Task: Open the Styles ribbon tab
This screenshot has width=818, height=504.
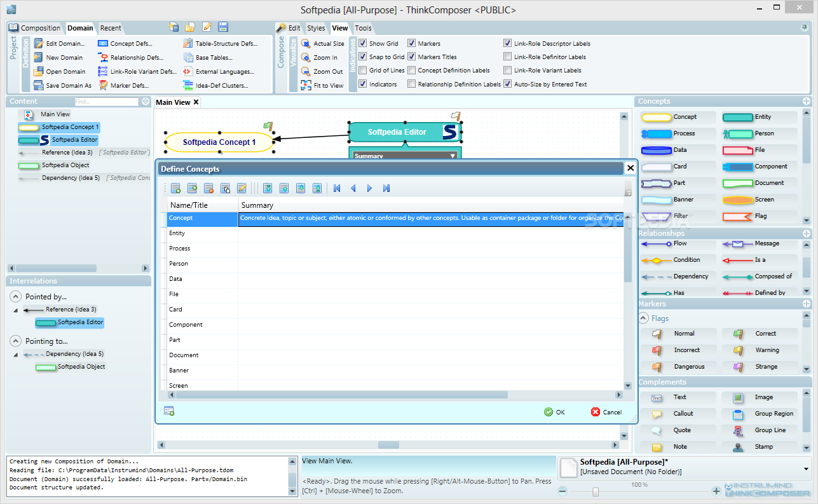Action: tap(316, 28)
